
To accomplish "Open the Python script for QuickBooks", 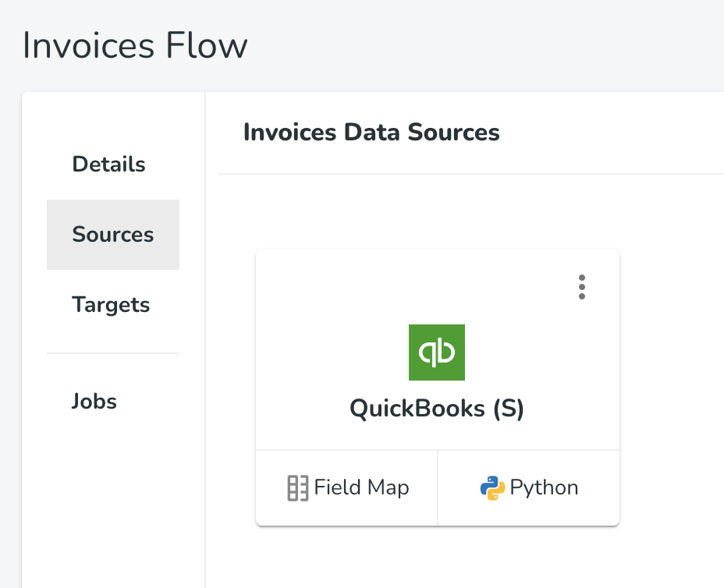I will [529, 488].
